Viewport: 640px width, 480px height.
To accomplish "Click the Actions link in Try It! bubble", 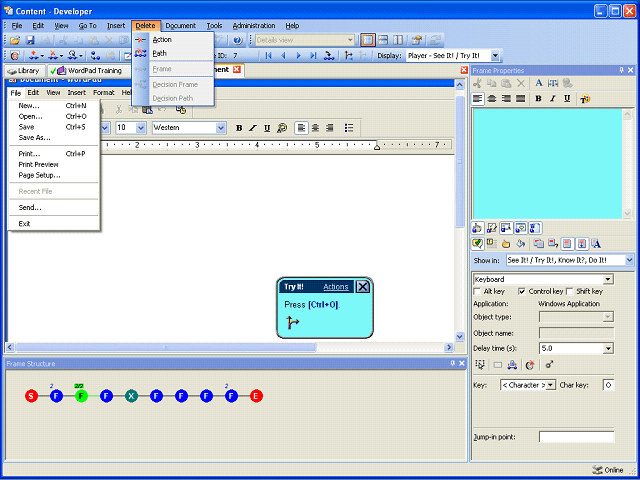I will (336, 287).
